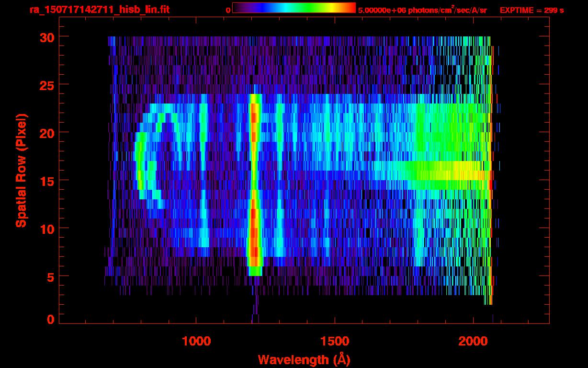Click the colorbar minimum value 0 label

tap(228, 10)
